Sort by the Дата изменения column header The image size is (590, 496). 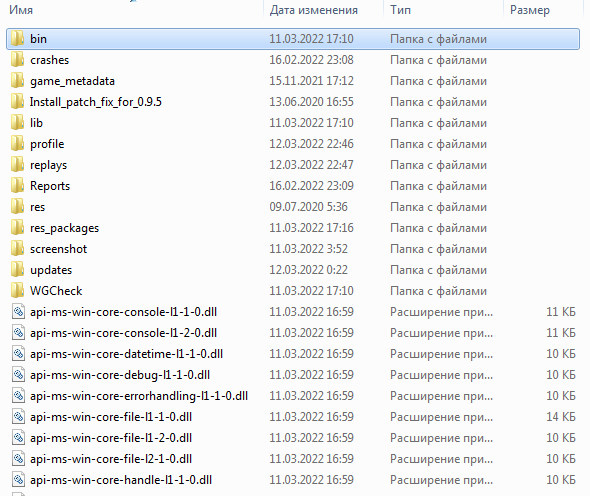pos(313,10)
